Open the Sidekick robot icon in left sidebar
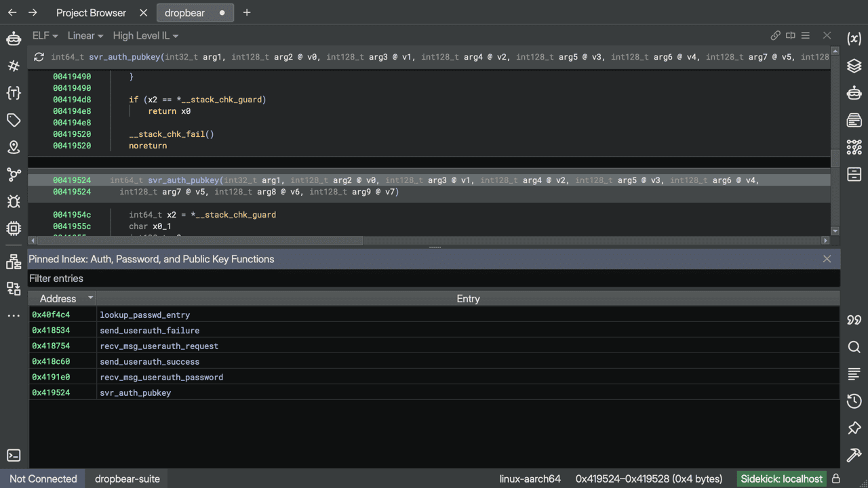This screenshot has height=488, width=868. tap(14, 39)
